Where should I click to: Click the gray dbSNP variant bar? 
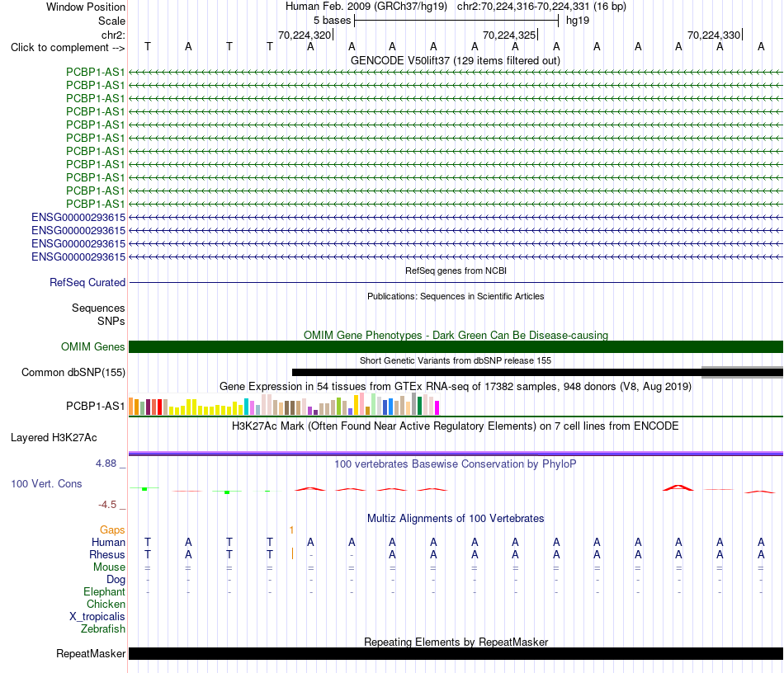click(x=742, y=372)
